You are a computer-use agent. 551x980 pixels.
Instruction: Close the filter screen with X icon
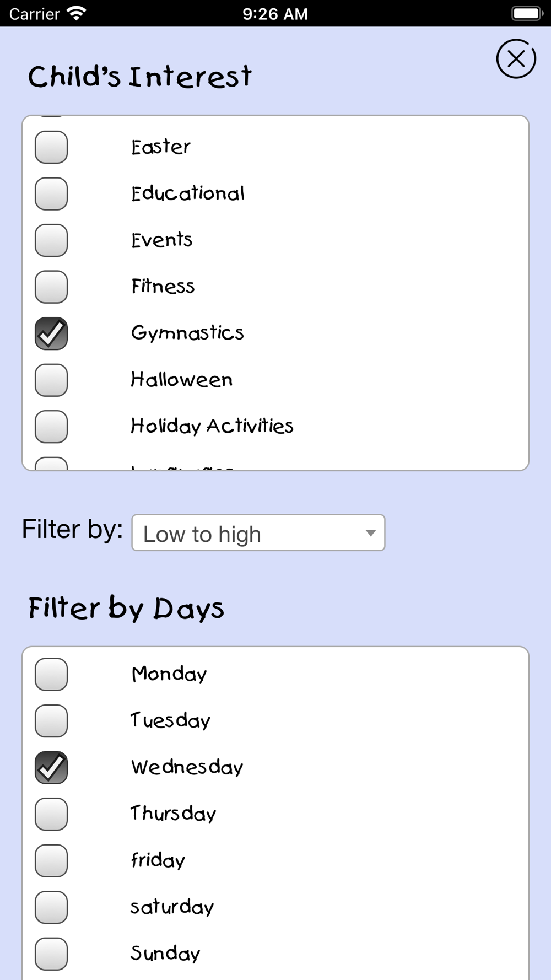[x=516, y=58]
